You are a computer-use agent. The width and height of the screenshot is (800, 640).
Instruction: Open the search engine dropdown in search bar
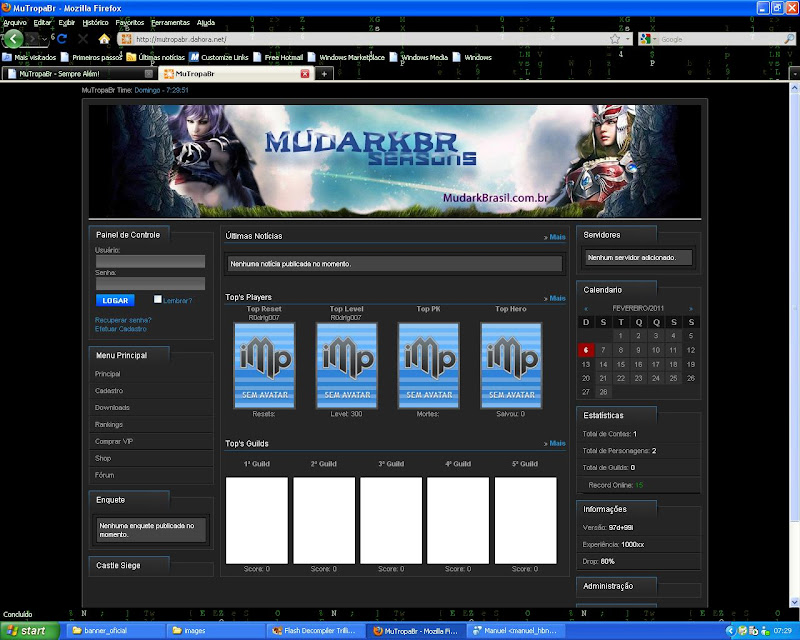coord(654,39)
